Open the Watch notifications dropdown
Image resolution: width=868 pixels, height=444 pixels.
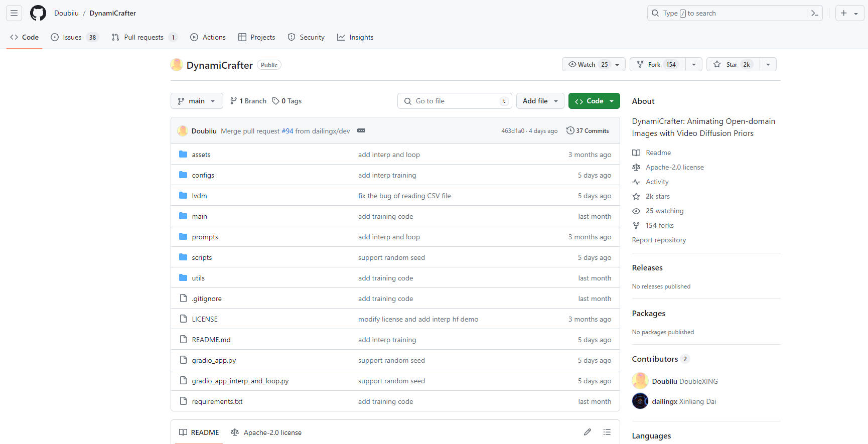tap(594, 64)
